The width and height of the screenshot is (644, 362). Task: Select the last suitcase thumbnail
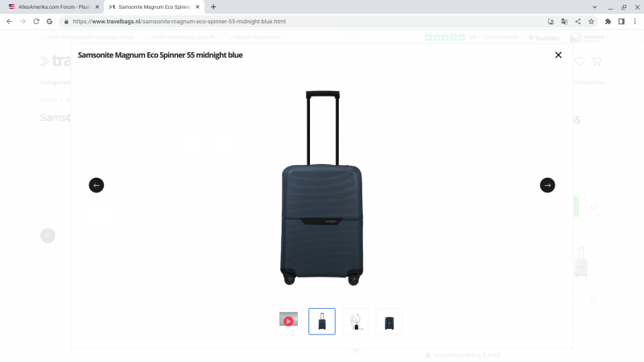coord(390,321)
